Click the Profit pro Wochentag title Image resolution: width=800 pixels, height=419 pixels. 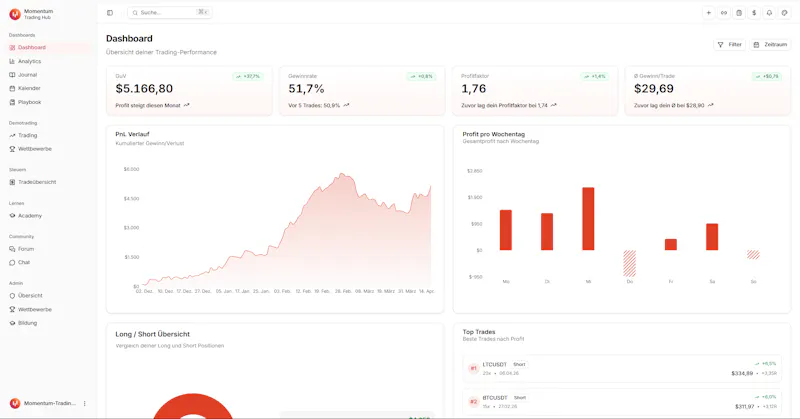pyautogui.click(x=493, y=134)
